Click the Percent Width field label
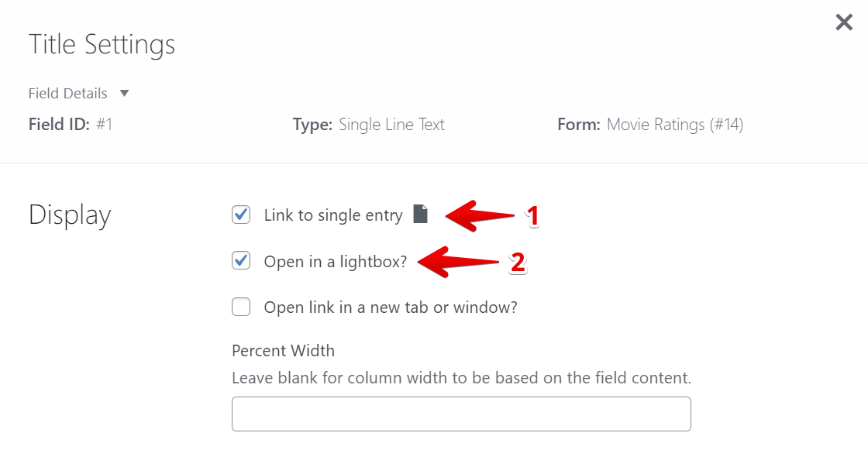The height and width of the screenshot is (450, 868). [283, 351]
